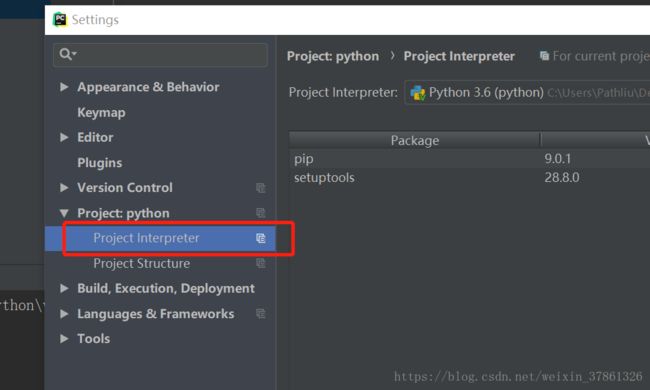Collapse the Project: python tree node
Screen dimensions: 650x390
click(64, 213)
